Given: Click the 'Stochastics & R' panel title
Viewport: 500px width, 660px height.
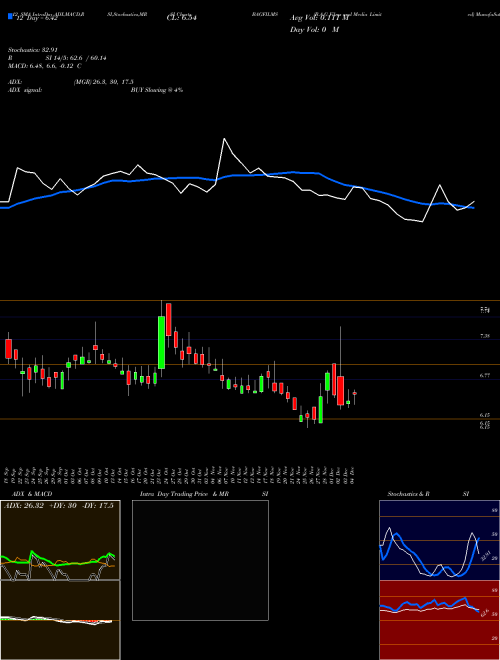Looking at the screenshot, I should 408,494.
